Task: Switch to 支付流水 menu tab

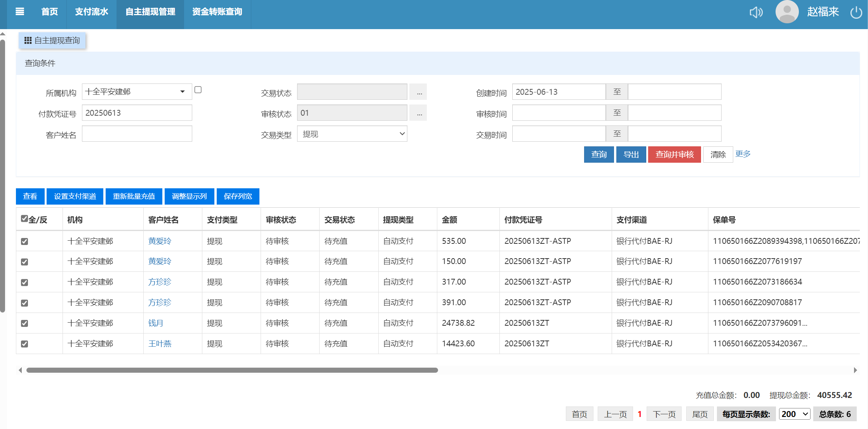Action: click(92, 12)
